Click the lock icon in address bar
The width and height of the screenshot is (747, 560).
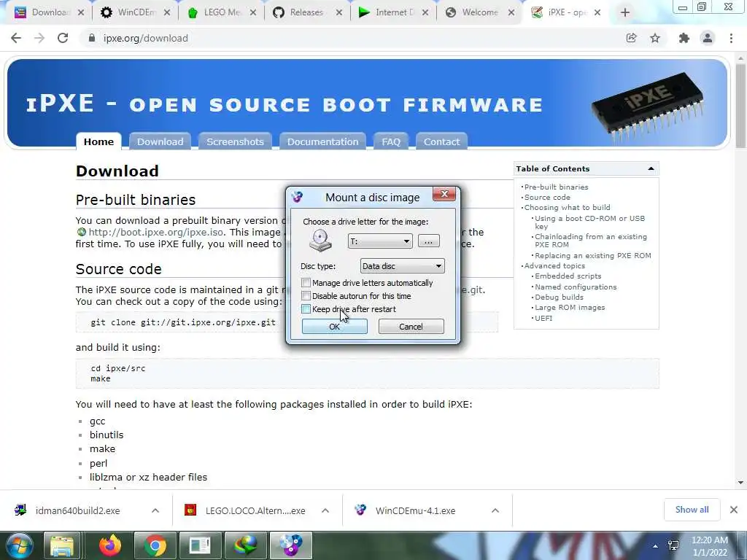[92, 38]
